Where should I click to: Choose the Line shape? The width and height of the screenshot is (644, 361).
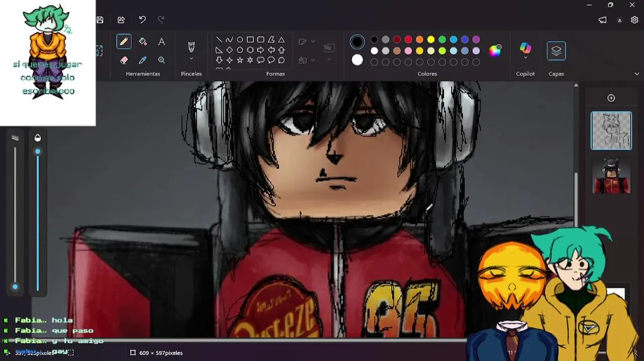[x=219, y=40]
